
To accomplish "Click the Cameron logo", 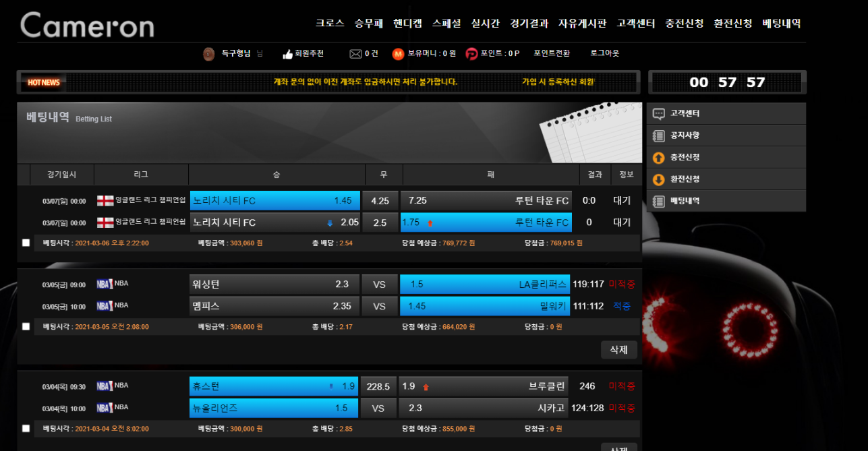I will 87,26.
